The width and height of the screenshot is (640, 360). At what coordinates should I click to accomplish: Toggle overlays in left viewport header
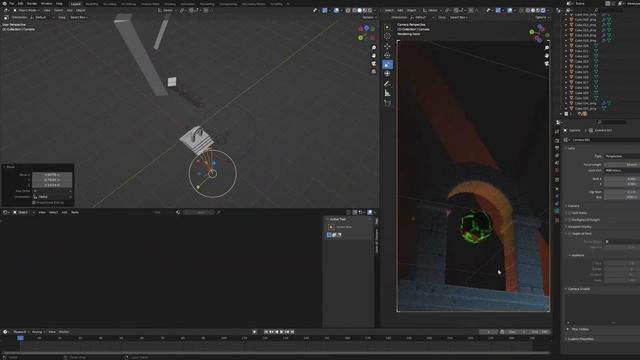[336, 10]
